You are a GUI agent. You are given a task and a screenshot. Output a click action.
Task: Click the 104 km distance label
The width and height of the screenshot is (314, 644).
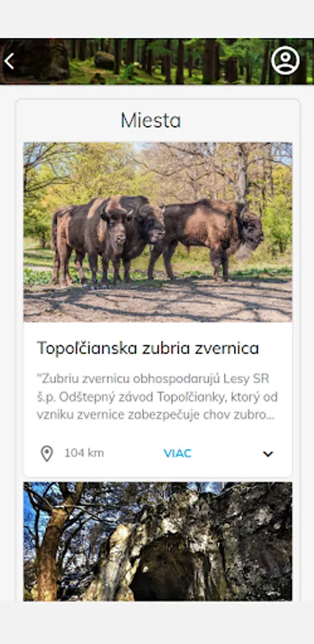click(x=84, y=453)
